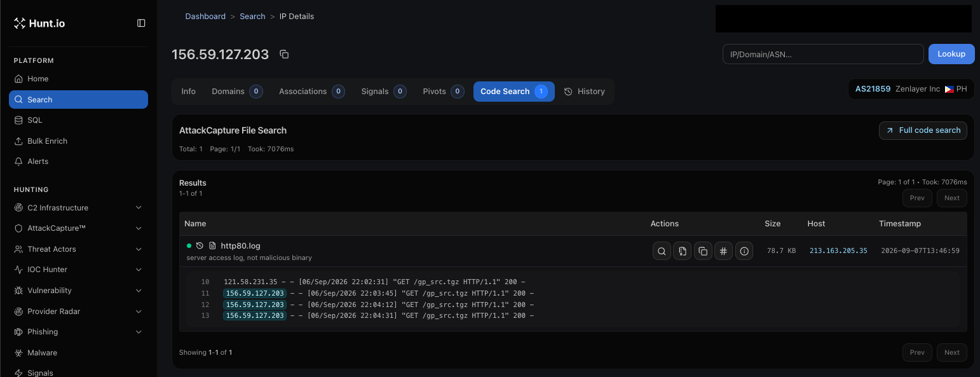Select the Code Search tab
Image resolution: width=980 pixels, height=377 pixels.
(x=514, y=92)
